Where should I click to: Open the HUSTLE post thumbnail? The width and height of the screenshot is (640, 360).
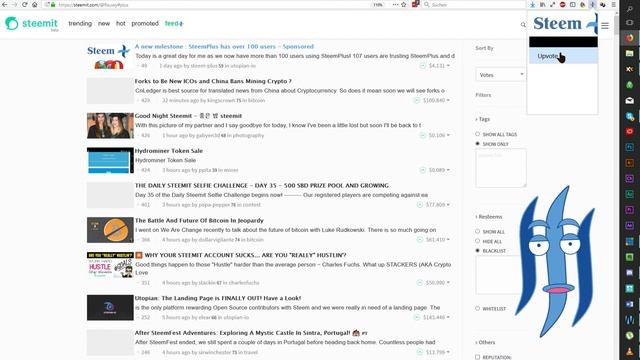click(110, 265)
